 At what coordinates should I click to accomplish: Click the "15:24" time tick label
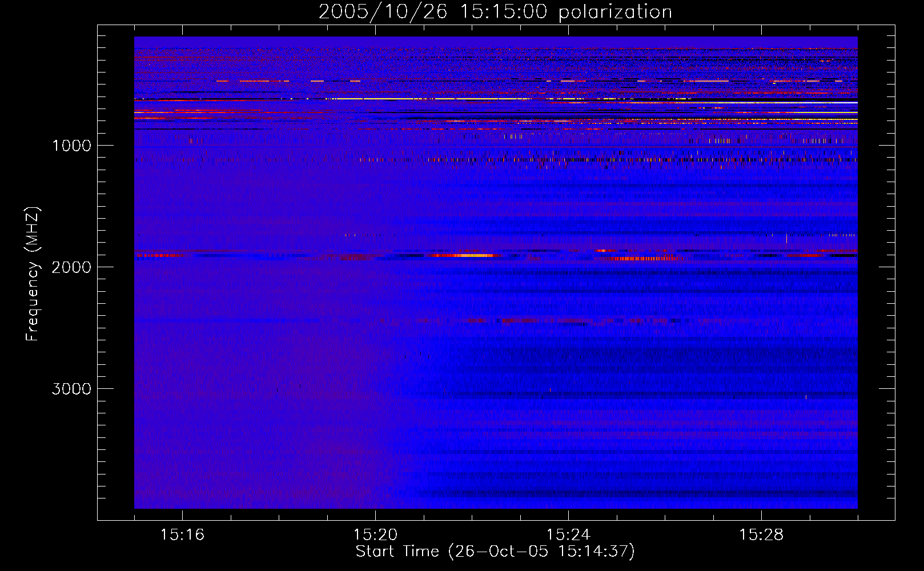pyautogui.click(x=568, y=535)
